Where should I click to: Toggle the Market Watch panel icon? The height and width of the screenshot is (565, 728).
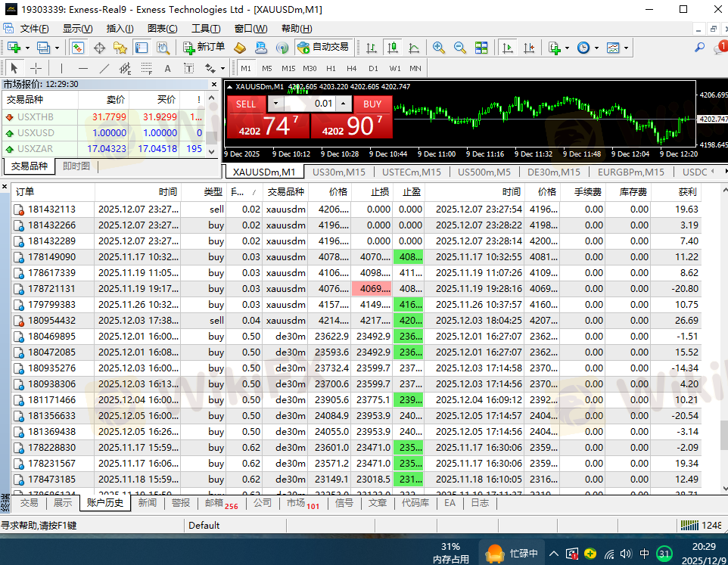click(78, 47)
